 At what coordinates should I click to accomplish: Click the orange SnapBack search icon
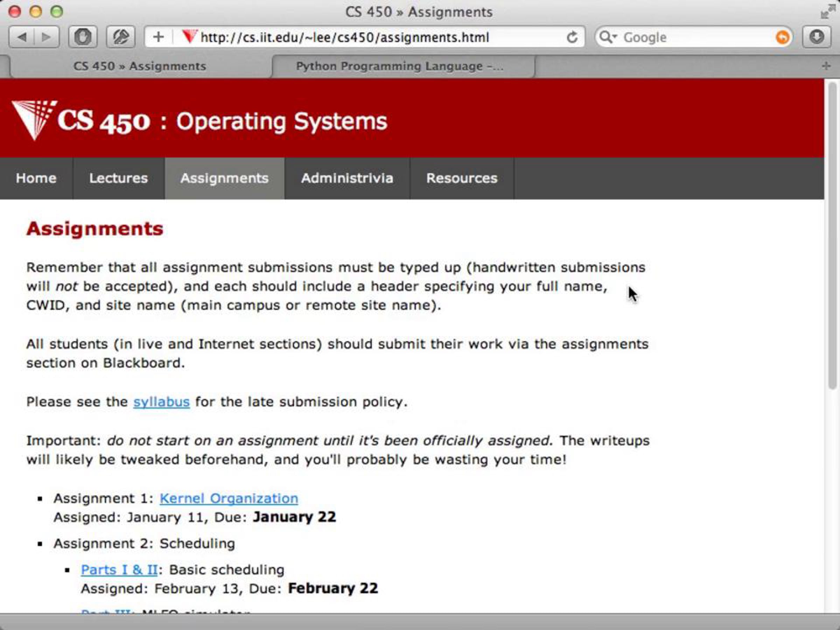[782, 37]
